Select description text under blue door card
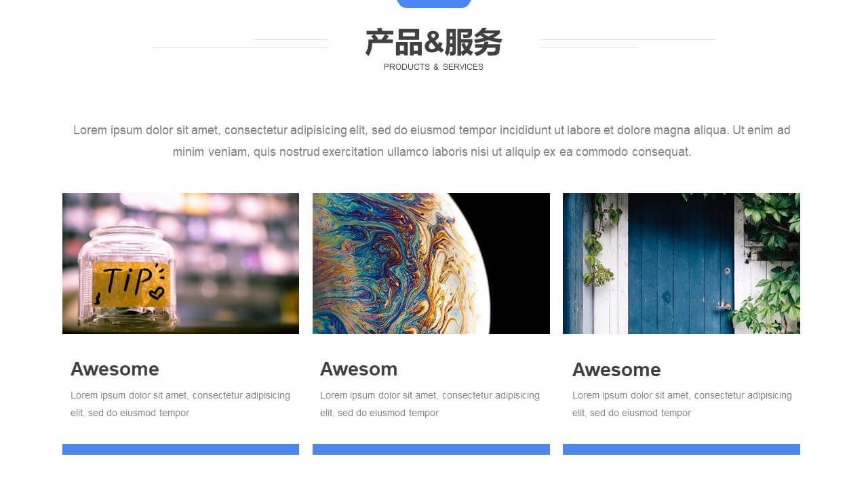Viewport: 868px width, 488px height. pyautogui.click(x=682, y=404)
